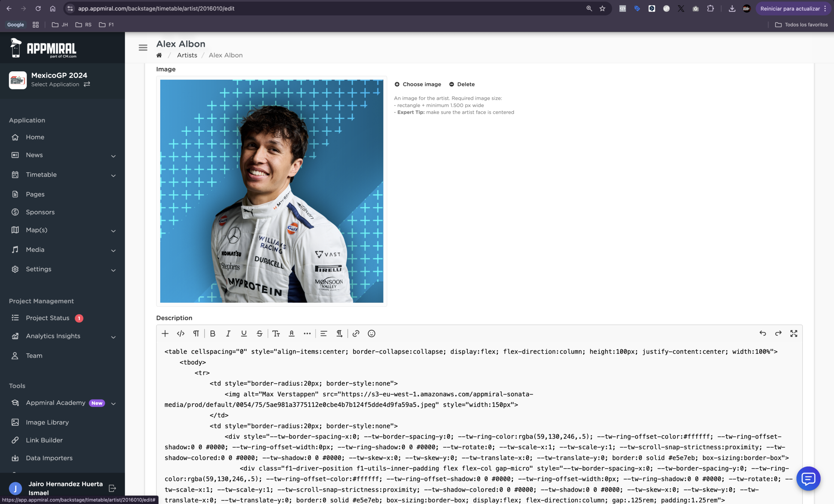
Task: Insert link using editor toolbar
Action: point(356,333)
